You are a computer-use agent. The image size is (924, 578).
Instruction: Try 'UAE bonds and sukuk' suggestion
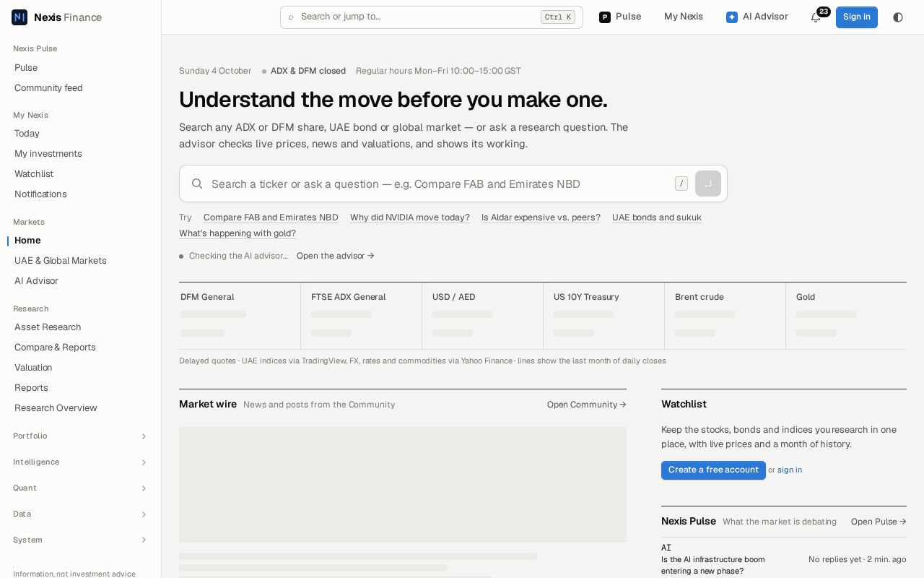(x=657, y=217)
